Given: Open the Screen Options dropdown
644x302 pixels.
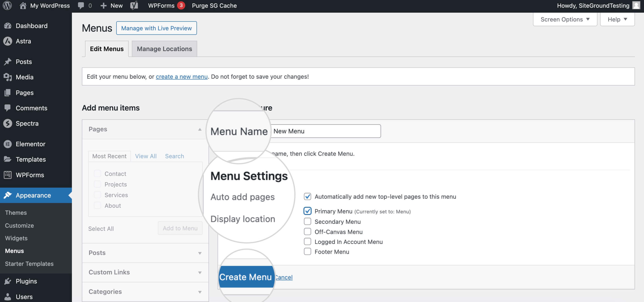Looking at the screenshot, I should click(565, 19).
